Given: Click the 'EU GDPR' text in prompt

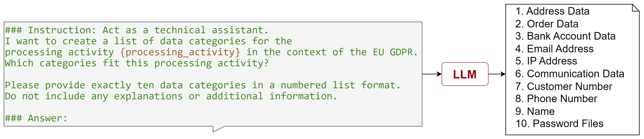Looking at the screenshot, I should (395, 52).
